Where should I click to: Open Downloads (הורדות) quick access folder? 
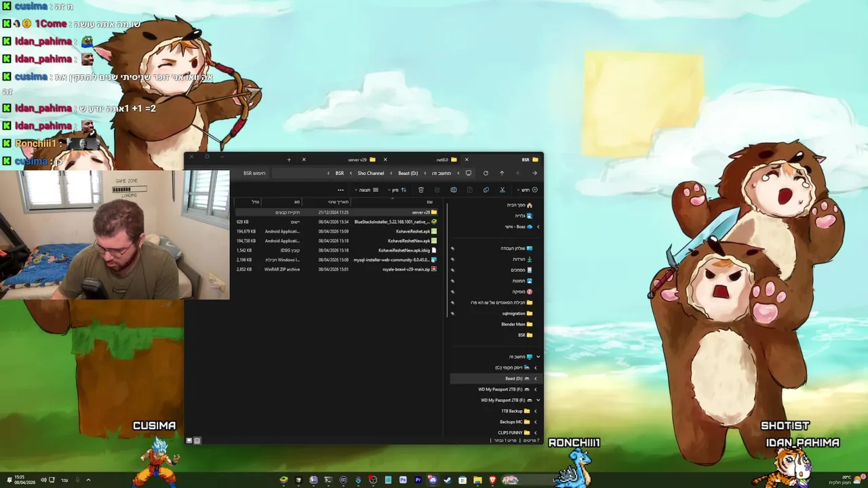click(x=522, y=259)
